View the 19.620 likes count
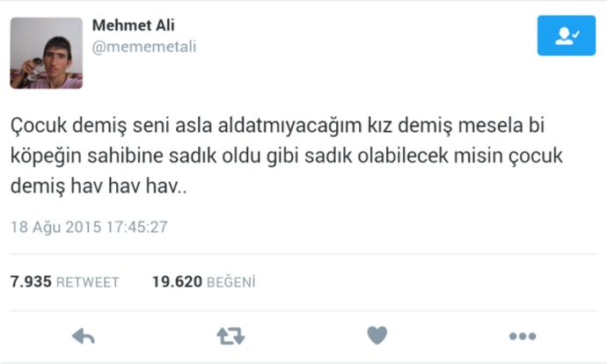The height and width of the screenshot is (364, 607). tap(178, 281)
